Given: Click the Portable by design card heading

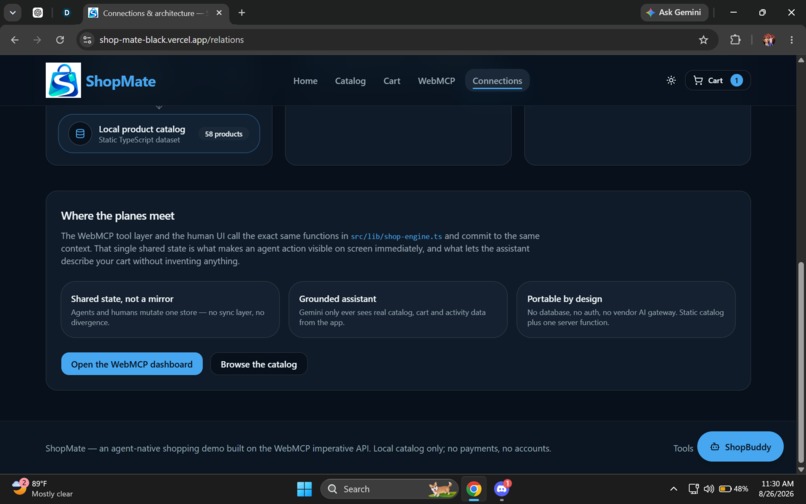Looking at the screenshot, I should tap(564, 299).
